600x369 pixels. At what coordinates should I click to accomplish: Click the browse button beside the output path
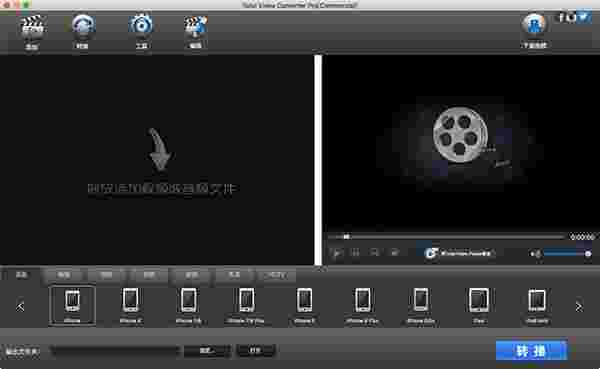(207, 351)
